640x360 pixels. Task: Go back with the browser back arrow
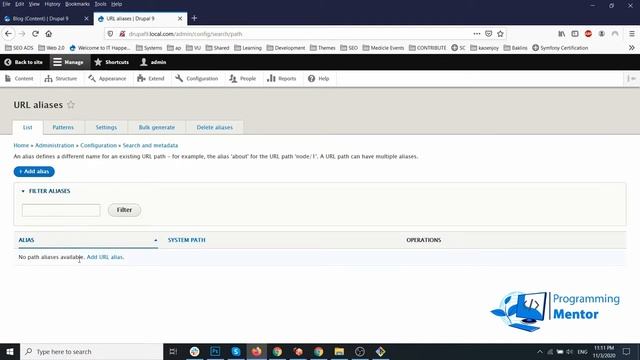coord(8,34)
